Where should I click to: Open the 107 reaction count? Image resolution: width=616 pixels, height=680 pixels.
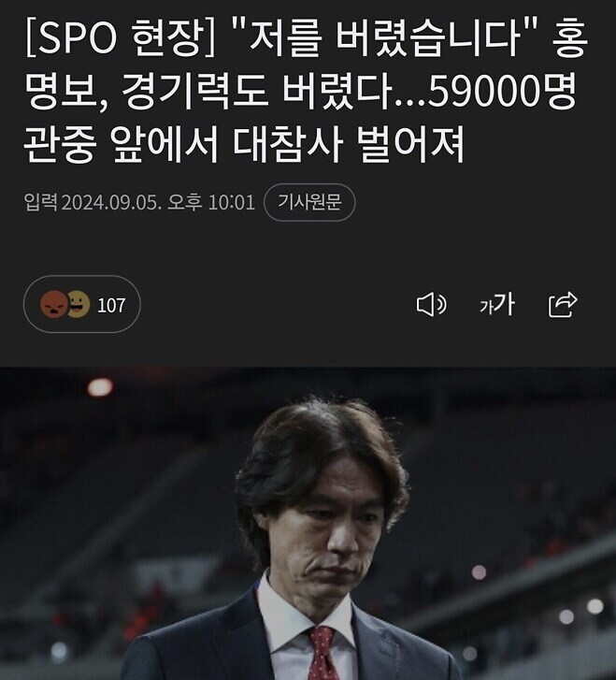coord(111,305)
